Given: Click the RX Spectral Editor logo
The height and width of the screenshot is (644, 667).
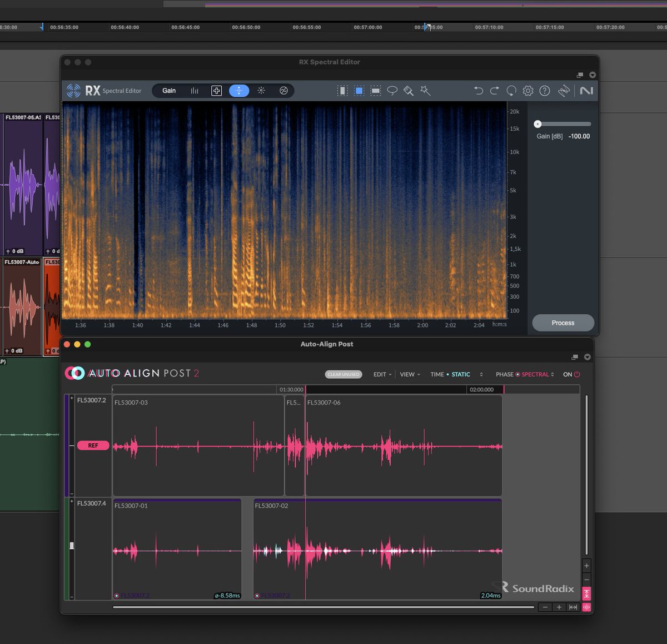Looking at the screenshot, I should (104, 91).
